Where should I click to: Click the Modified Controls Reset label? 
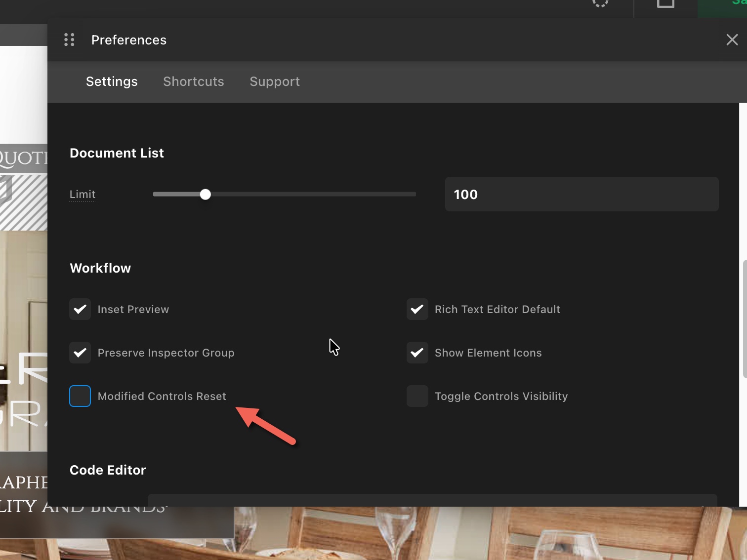point(162,396)
